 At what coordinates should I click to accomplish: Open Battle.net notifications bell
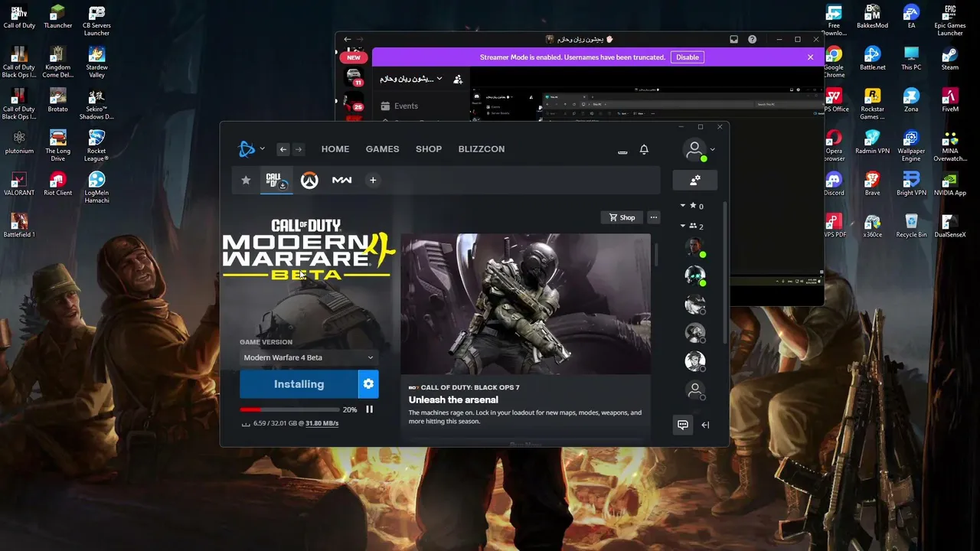[x=644, y=149]
